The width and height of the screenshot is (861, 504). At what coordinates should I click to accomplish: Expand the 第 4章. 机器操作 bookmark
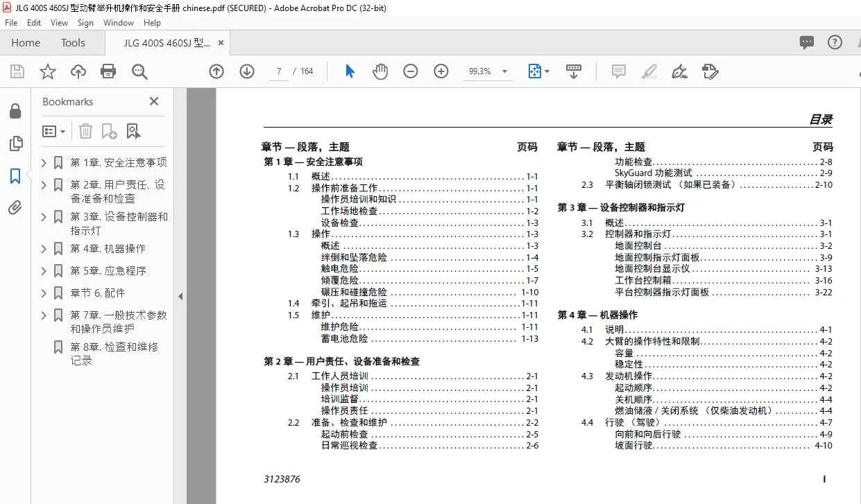[x=44, y=249]
